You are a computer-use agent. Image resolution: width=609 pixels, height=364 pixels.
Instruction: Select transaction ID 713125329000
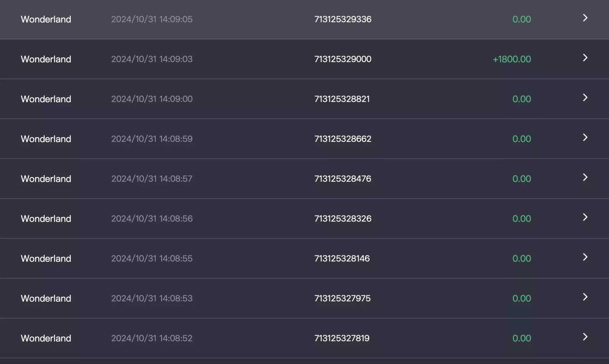343,59
